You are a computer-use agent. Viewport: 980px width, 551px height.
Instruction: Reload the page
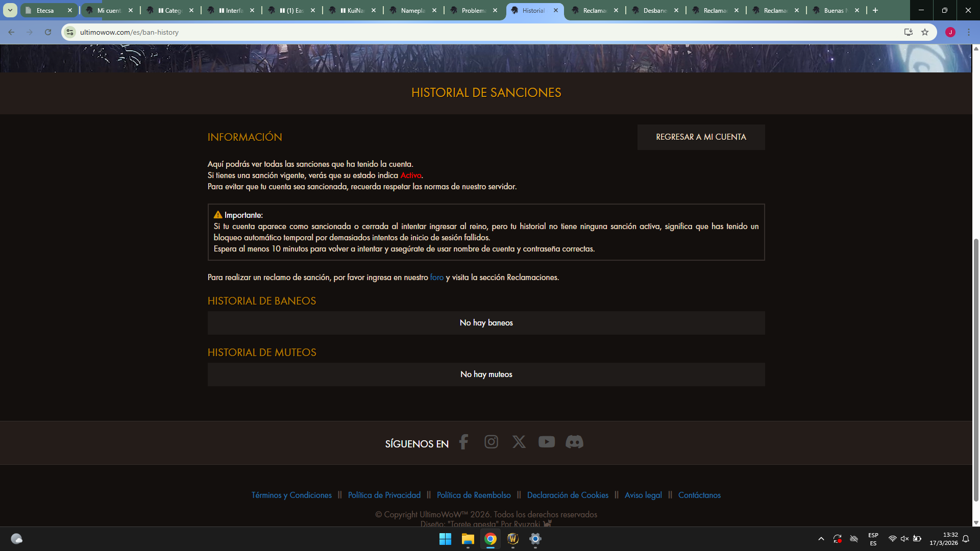coord(48,32)
